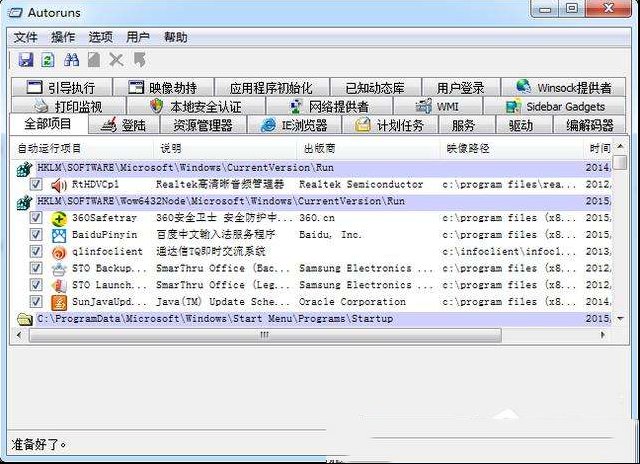Switch to the WMI tab

(438, 107)
